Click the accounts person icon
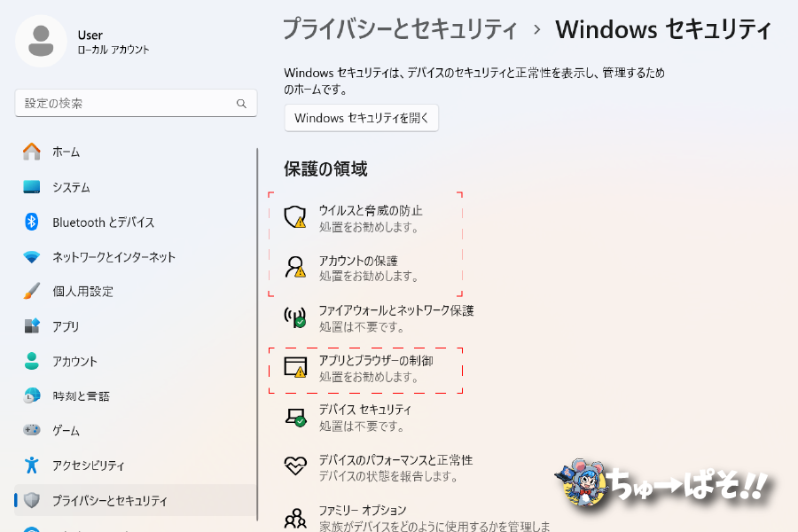The height and width of the screenshot is (532, 798). [32, 361]
